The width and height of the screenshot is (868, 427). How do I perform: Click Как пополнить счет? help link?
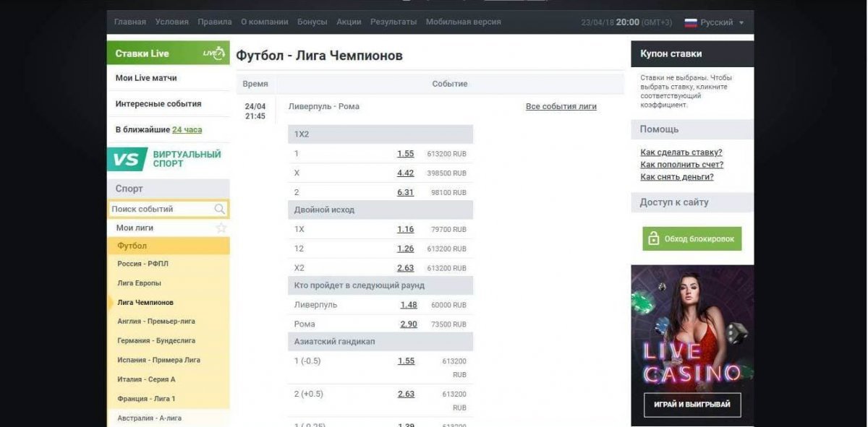pyautogui.click(x=682, y=165)
